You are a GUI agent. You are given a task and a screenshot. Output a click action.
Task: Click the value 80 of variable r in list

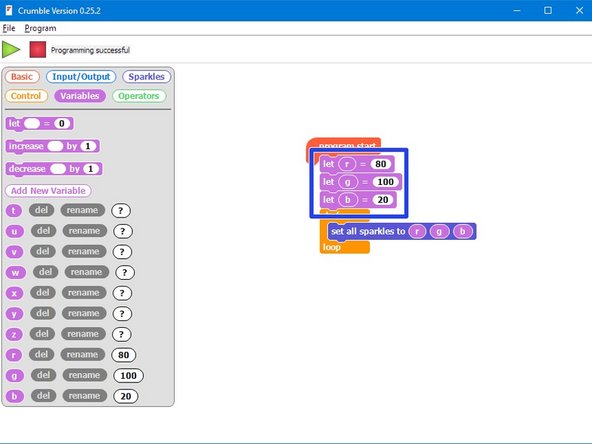tap(123, 355)
